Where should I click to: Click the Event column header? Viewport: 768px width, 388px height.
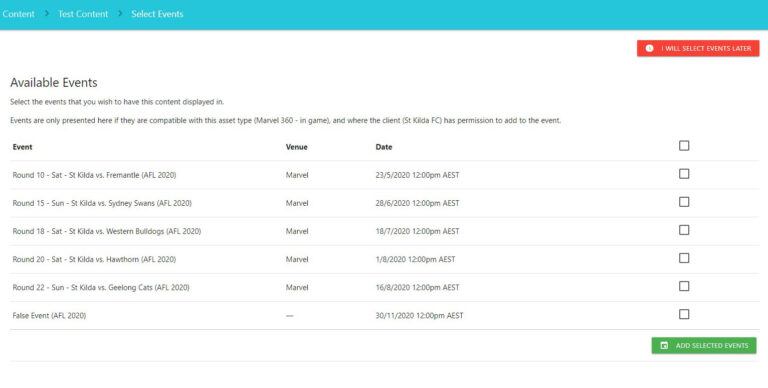[x=23, y=147]
